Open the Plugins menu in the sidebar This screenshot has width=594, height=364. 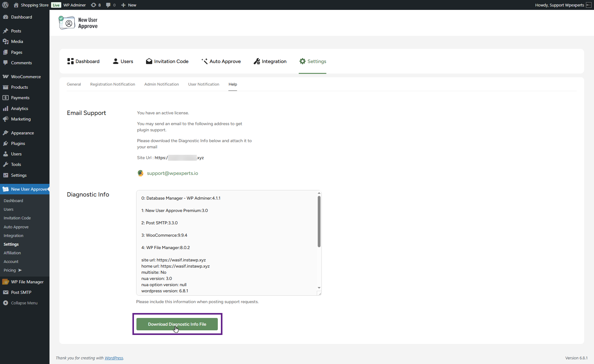point(18,143)
